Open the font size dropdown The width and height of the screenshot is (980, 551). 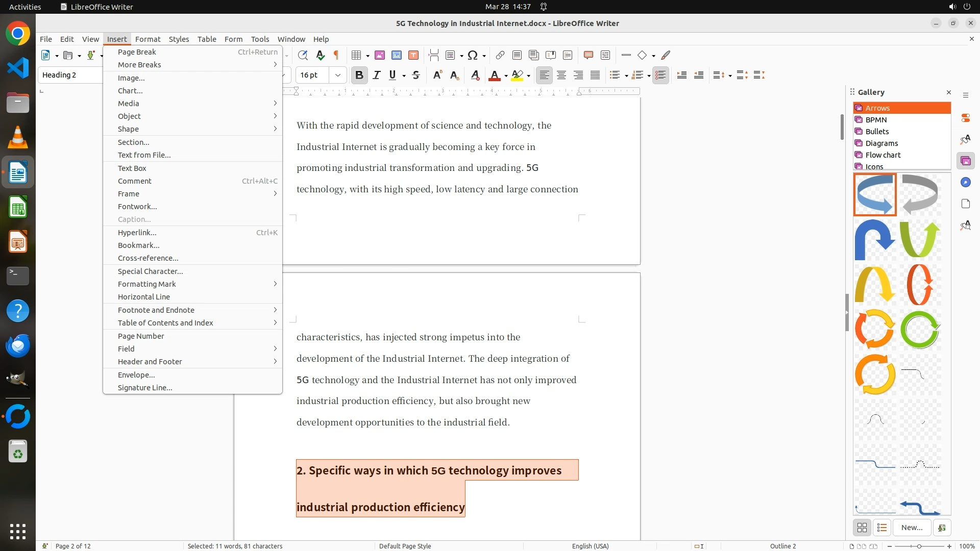[338, 75]
